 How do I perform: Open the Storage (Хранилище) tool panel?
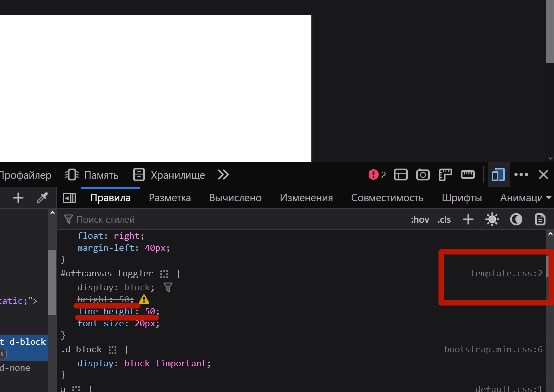pyautogui.click(x=169, y=175)
